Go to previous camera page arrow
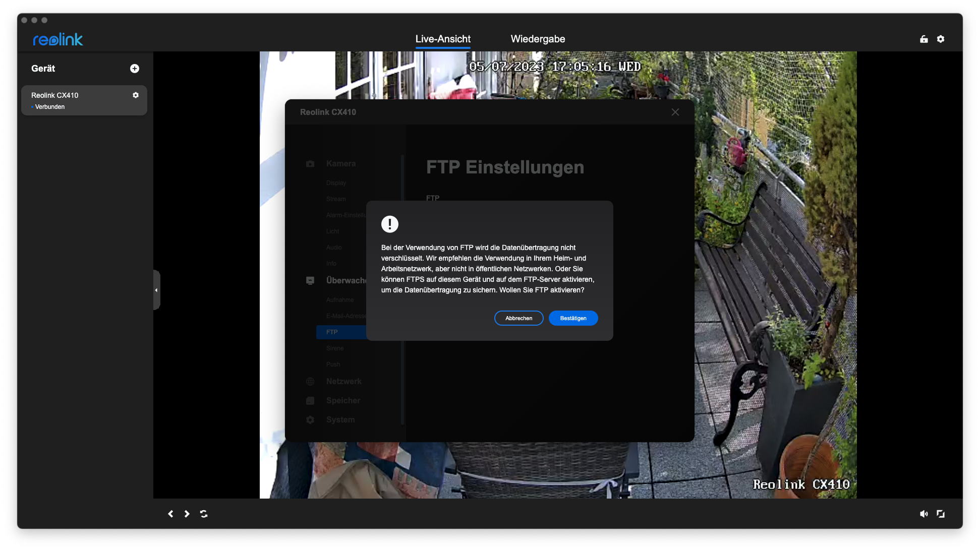The width and height of the screenshot is (980, 550). (x=170, y=514)
